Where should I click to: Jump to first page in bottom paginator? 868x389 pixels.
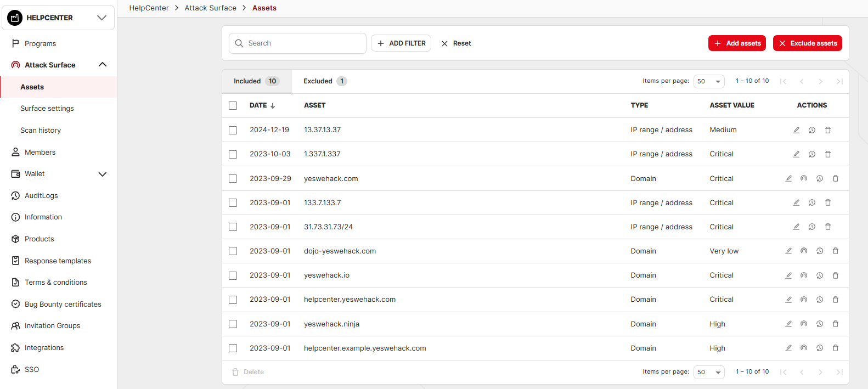tap(783, 372)
